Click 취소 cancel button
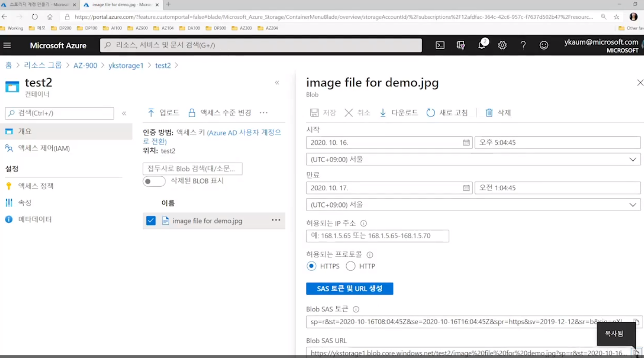The height and width of the screenshot is (358, 644). click(357, 113)
